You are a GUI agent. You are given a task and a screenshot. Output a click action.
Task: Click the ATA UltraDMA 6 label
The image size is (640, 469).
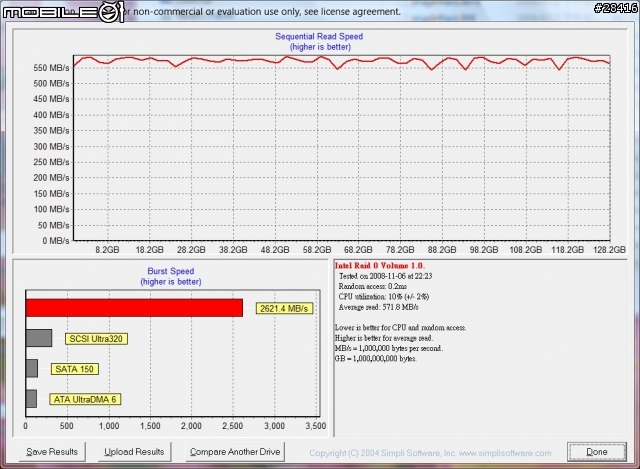85,399
